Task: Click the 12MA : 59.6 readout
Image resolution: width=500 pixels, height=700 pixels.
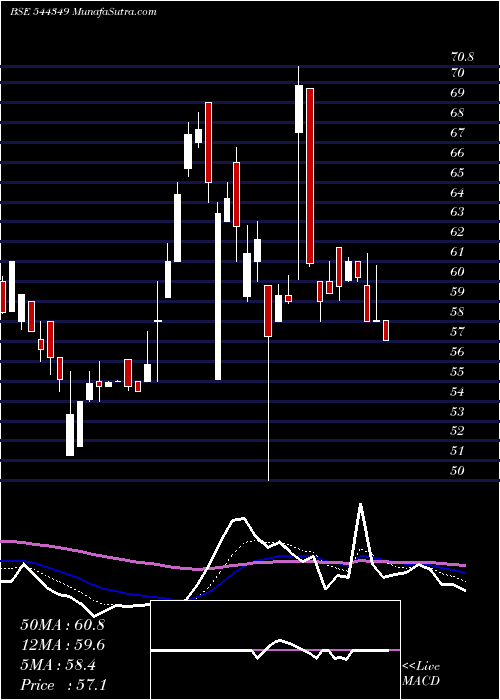Action: pyautogui.click(x=62, y=645)
